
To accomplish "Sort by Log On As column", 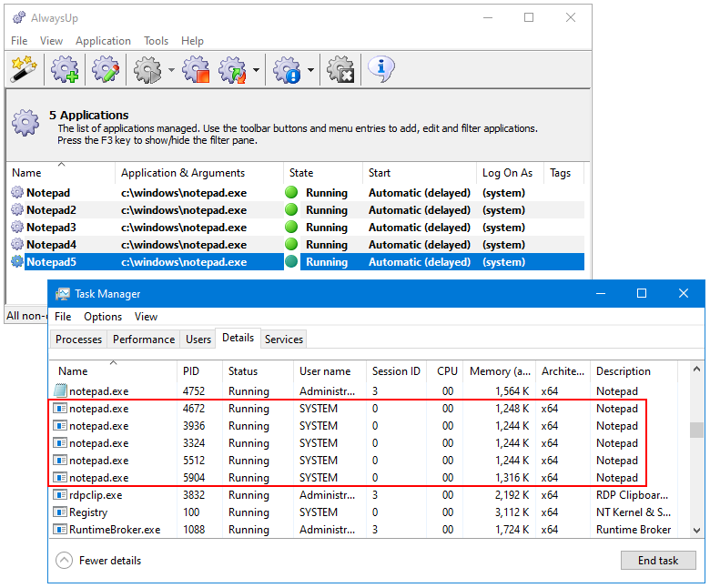I will point(510,173).
